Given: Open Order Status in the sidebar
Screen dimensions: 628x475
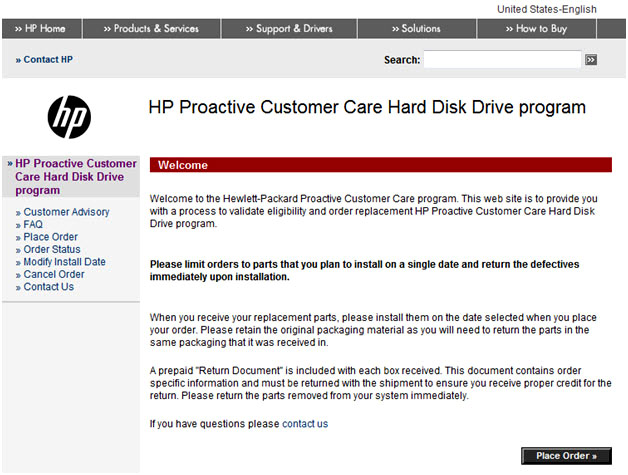Looking at the screenshot, I should click(52, 250).
